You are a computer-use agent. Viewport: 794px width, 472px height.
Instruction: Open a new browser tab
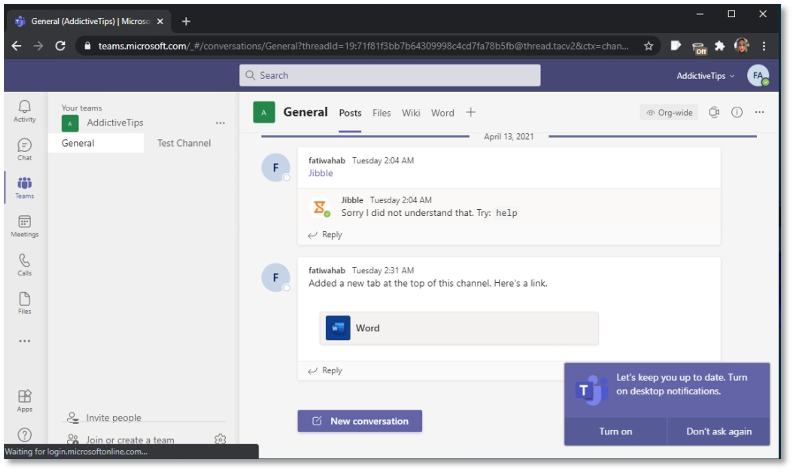tap(186, 21)
